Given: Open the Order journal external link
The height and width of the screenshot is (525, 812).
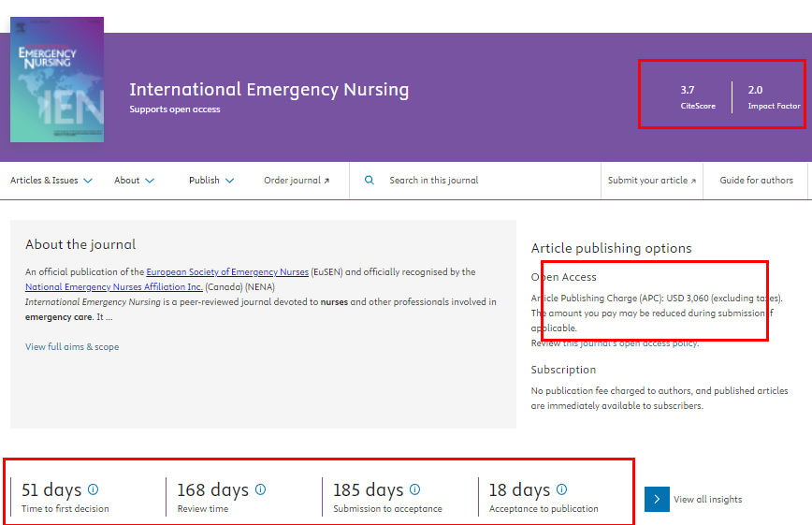Looking at the screenshot, I should coord(297,181).
